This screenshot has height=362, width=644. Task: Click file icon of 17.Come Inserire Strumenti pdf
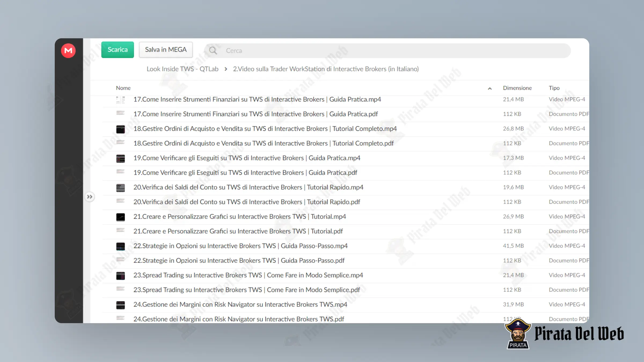click(120, 113)
